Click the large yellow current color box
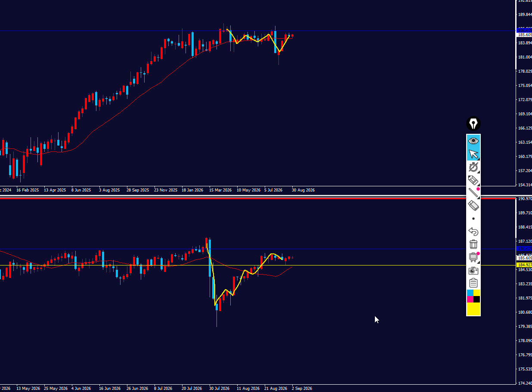 click(x=473, y=309)
